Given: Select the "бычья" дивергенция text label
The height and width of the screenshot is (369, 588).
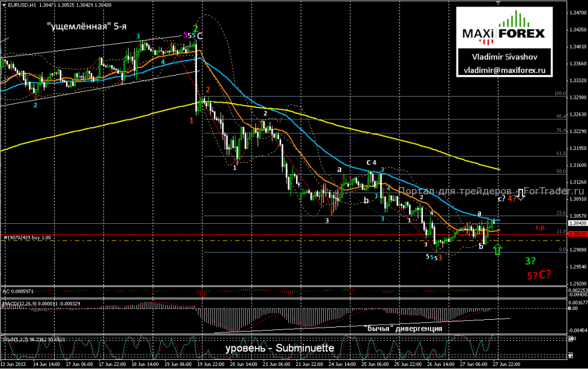Looking at the screenshot, I should 403,328.
